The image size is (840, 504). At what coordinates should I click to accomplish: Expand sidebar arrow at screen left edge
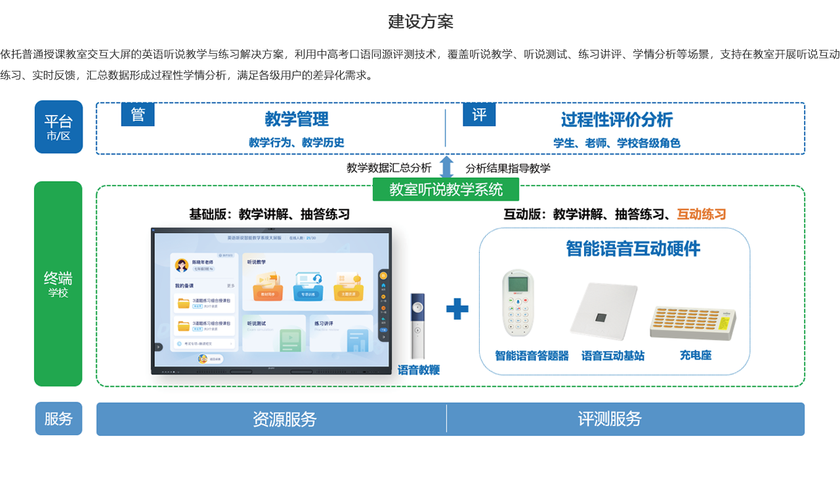tap(157, 347)
